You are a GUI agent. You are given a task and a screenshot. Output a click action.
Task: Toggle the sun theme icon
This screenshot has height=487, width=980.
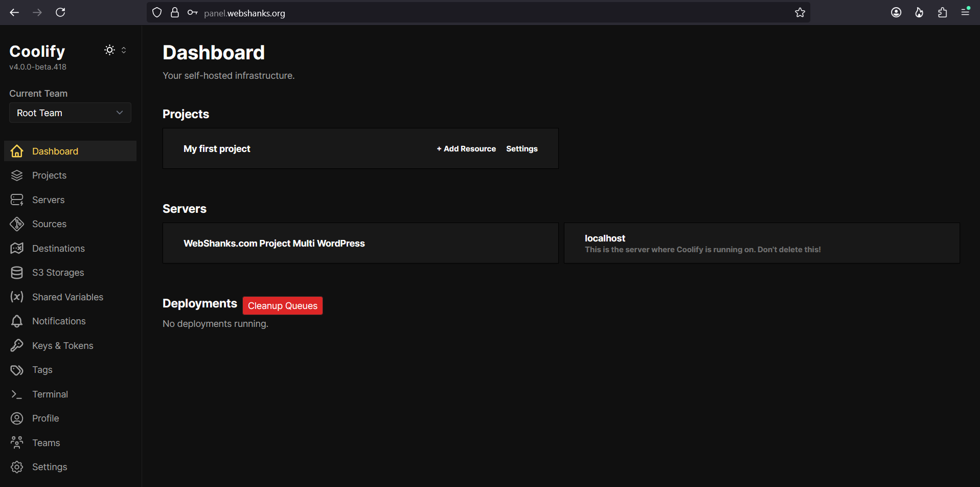pyautogui.click(x=109, y=50)
